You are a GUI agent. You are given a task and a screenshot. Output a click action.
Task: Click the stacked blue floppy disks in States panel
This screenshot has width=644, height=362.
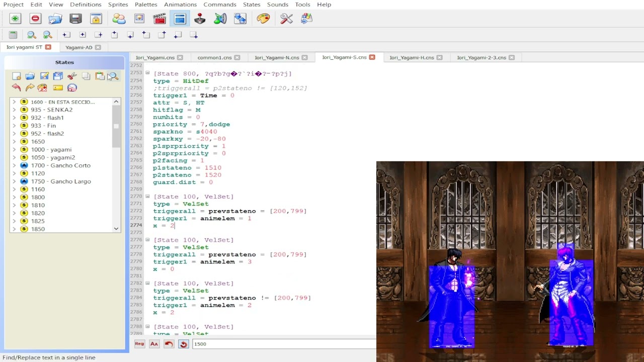pos(58,76)
